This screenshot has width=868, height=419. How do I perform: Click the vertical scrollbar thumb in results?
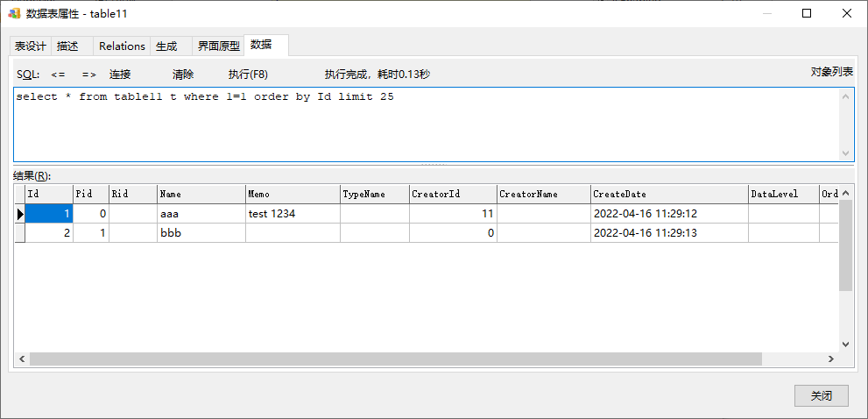pos(845,245)
